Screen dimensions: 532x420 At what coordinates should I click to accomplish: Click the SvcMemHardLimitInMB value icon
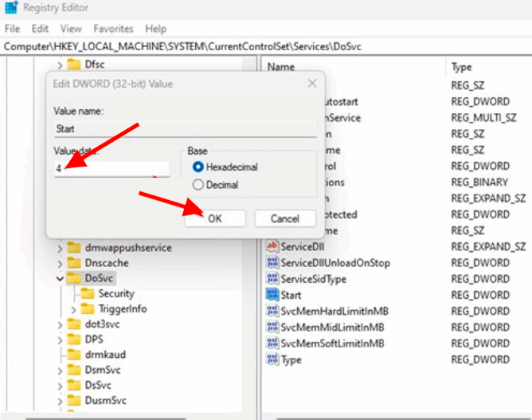pyautogui.click(x=272, y=311)
